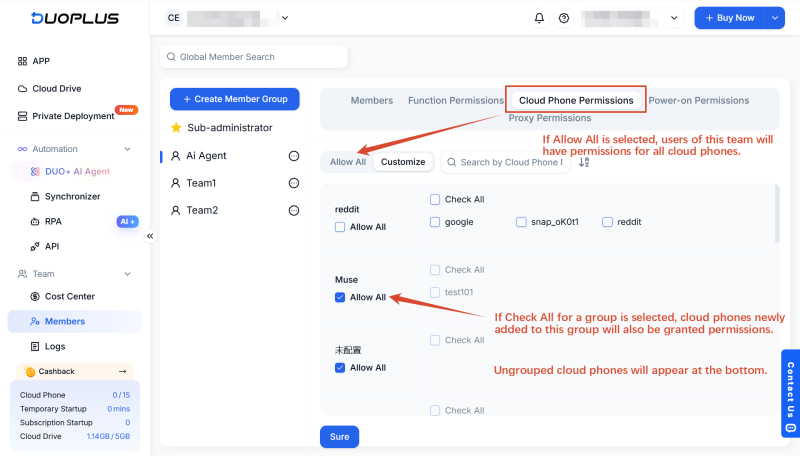This screenshot has height=456, width=800.
Task: Open more options for Team2
Action: [x=294, y=210]
